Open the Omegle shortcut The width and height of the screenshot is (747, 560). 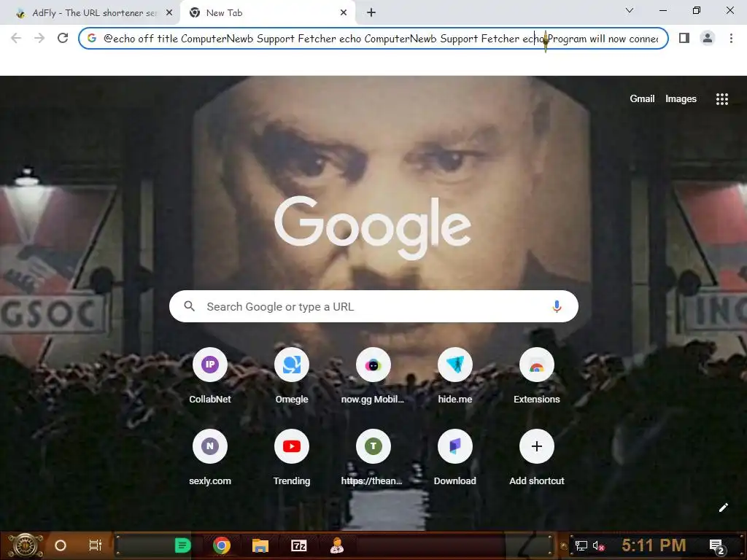292,376
